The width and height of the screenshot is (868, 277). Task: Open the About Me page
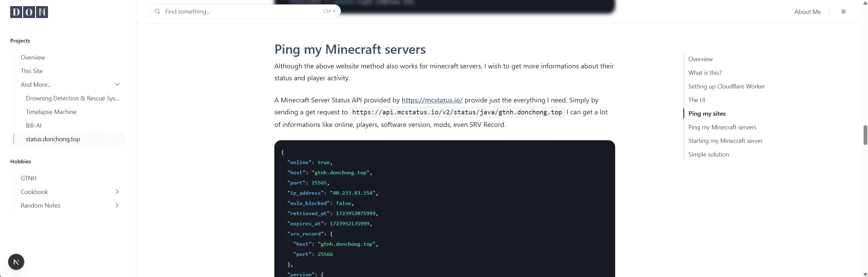pyautogui.click(x=807, y=12)
